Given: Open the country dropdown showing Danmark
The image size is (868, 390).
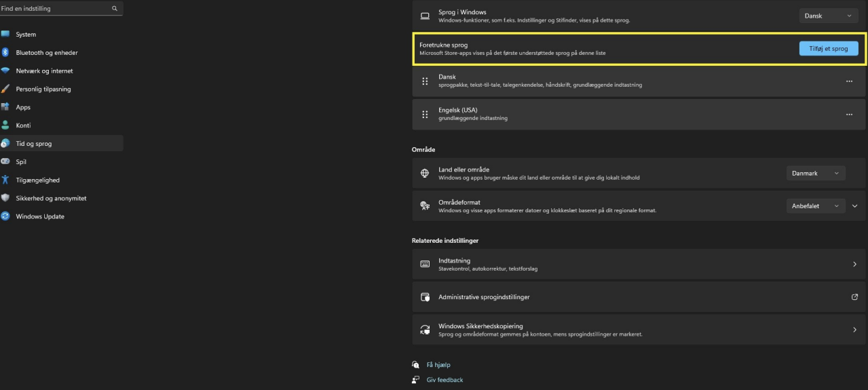Looking at the screenshot, I should point(816,173).
